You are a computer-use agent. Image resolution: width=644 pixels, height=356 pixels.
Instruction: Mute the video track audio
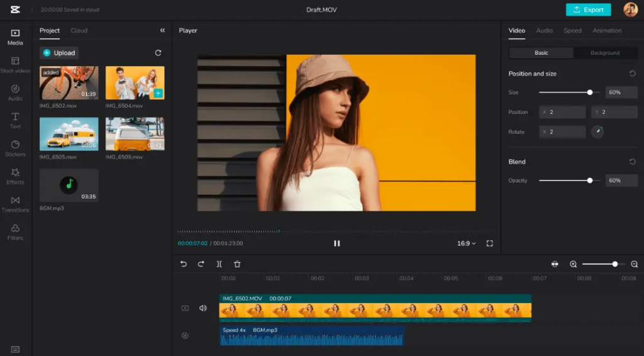click(x=203, y=308)
